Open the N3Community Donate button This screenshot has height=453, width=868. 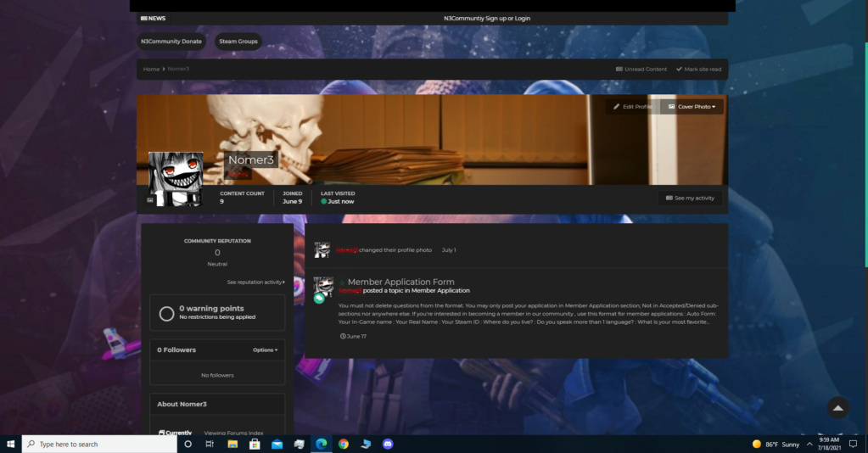click(171, 42)
